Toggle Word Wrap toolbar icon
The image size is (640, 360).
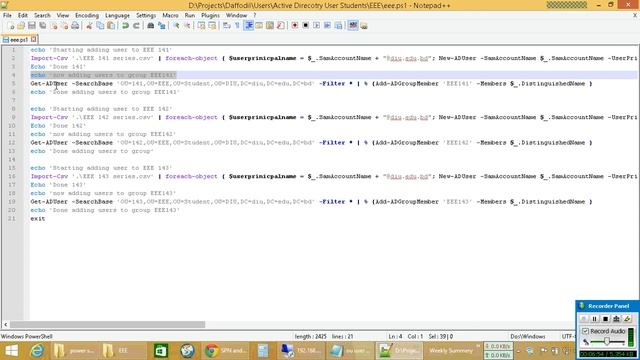pos(227,26)
